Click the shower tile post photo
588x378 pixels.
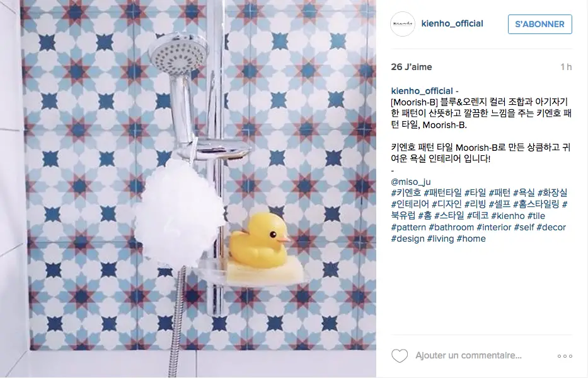point(188,189)
